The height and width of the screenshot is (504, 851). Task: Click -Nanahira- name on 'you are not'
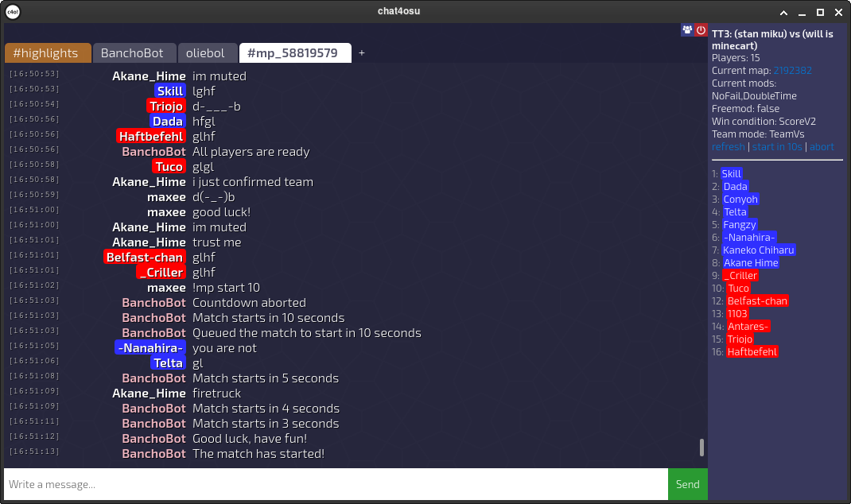coord(150,348)
